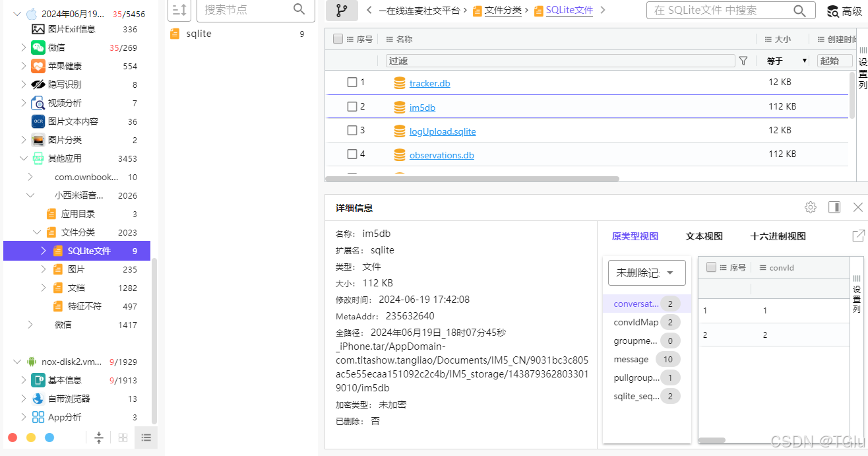Switch to 十六进制视图 tab
This screenshot has height=456, width=868.
pos(778,236)
